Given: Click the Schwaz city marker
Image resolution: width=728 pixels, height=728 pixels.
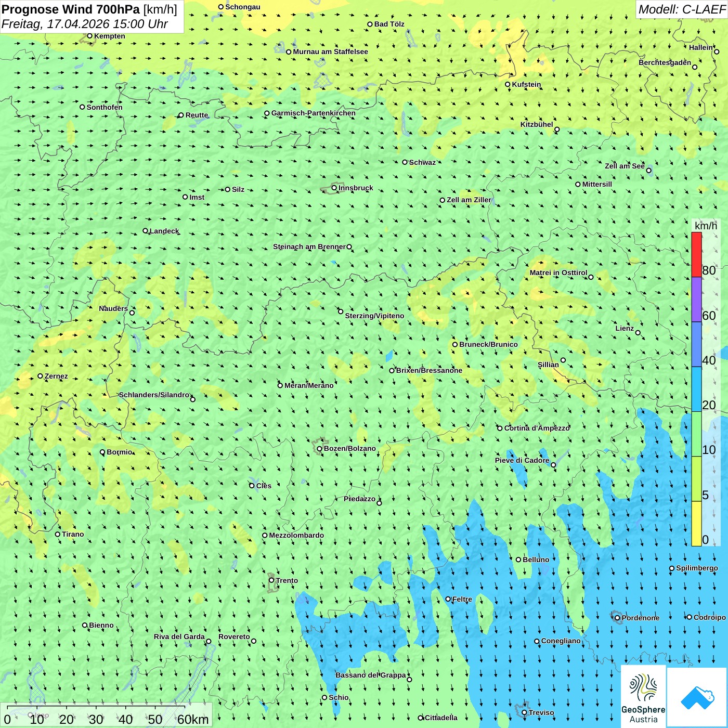Looking at the screenshot, I should [405, 162].
